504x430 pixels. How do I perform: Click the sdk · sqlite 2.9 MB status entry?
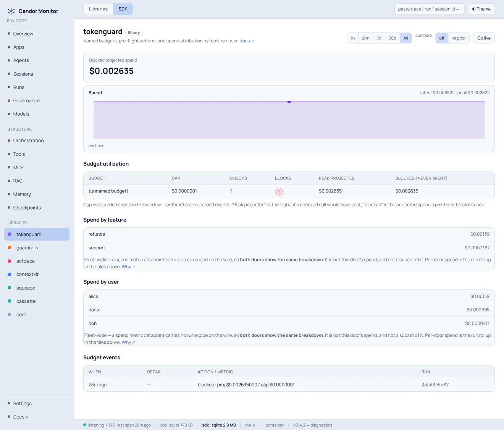(219, 425)
